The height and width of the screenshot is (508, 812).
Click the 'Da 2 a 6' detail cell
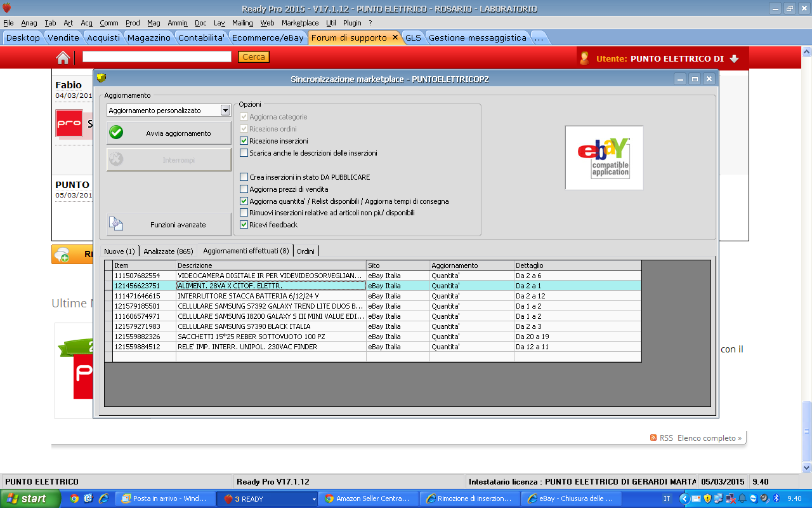(577, 276)
